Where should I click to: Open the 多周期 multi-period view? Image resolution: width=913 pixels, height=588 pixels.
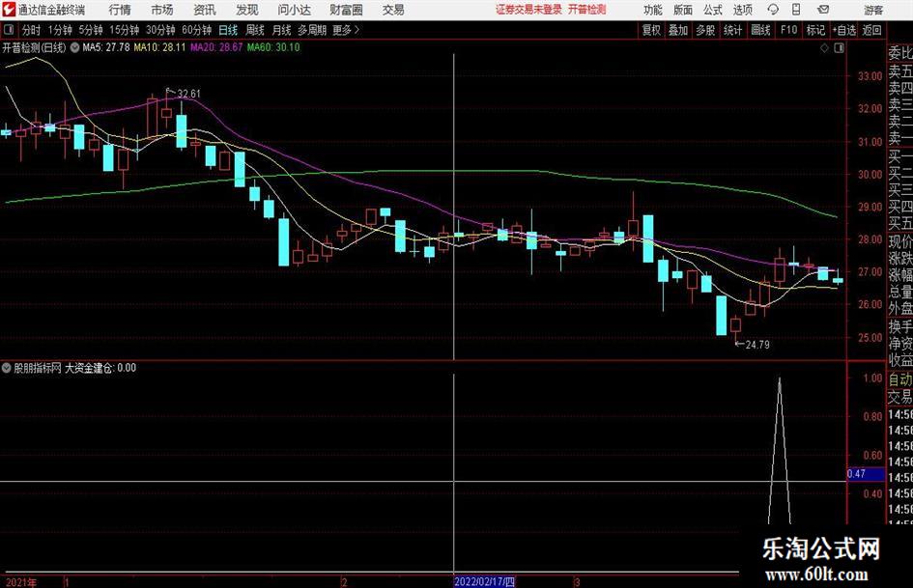[312, 30]
